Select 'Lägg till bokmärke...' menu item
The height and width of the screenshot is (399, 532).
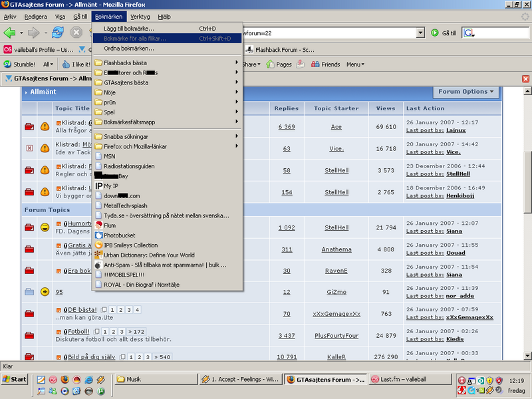point(129,29)
